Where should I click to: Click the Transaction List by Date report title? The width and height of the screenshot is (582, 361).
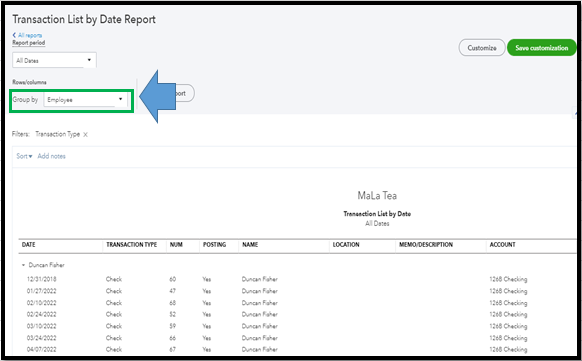pos(377,214)
